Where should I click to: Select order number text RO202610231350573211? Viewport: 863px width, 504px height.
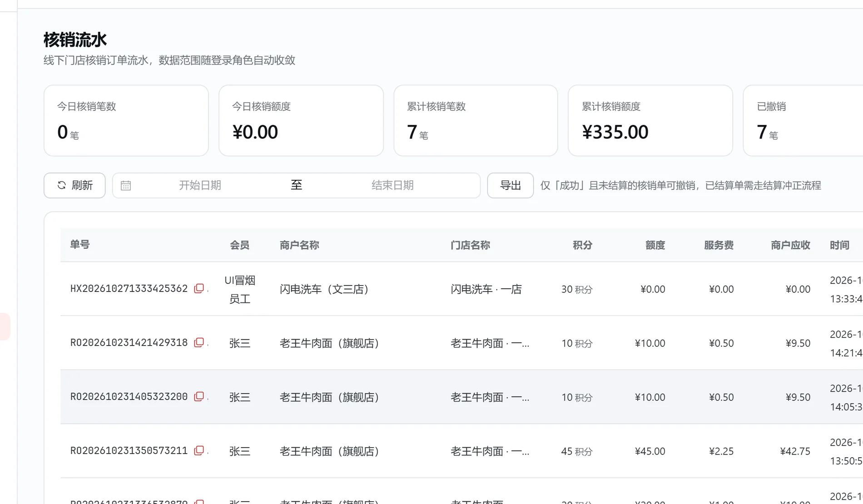pyautogui.click(x=129, y=451)
